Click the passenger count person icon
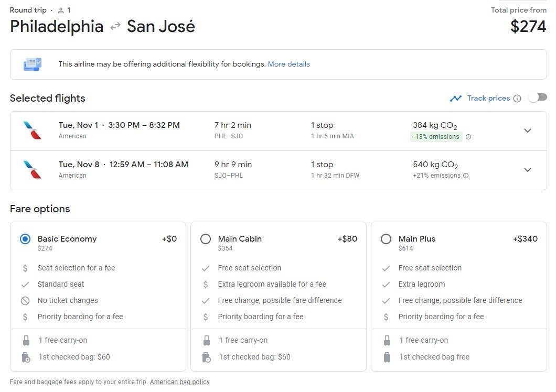 coord(61,10)
